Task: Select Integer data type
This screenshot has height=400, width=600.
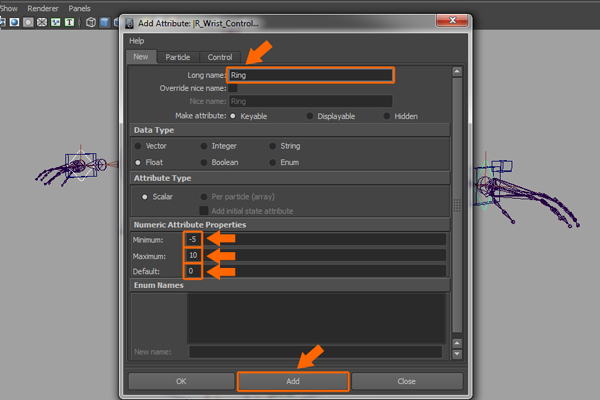Action: click(204, 146)
